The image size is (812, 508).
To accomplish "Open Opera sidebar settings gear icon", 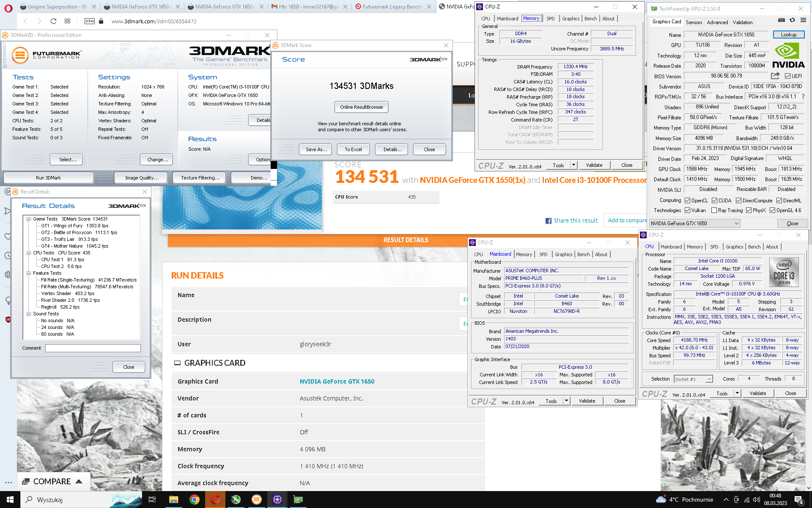I will click(x=8, y=274).
